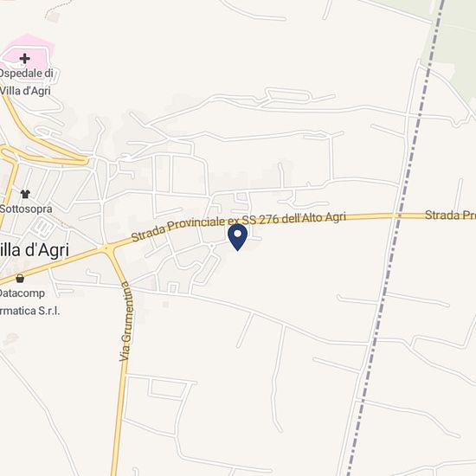Screen dimensions: 476x476
Task: Select the hospital cross icon
Action: [x=24, y=58]
